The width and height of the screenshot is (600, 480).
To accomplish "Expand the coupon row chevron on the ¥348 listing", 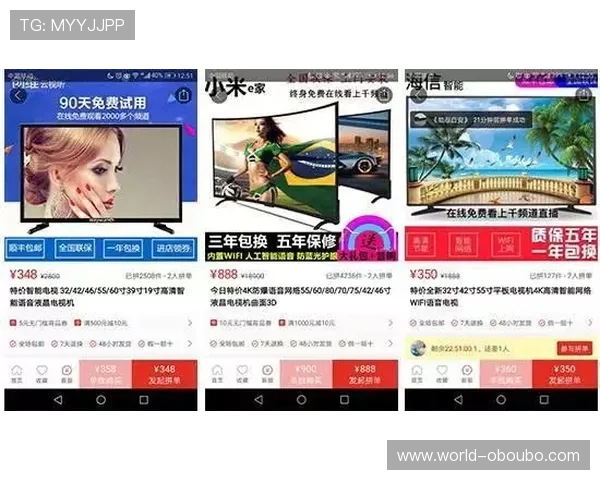I will point(190,323).
